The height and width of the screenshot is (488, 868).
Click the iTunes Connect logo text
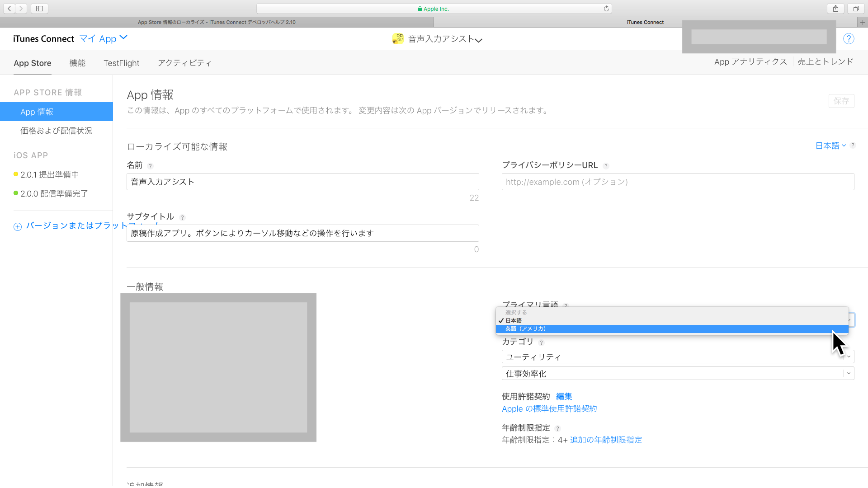43,39
